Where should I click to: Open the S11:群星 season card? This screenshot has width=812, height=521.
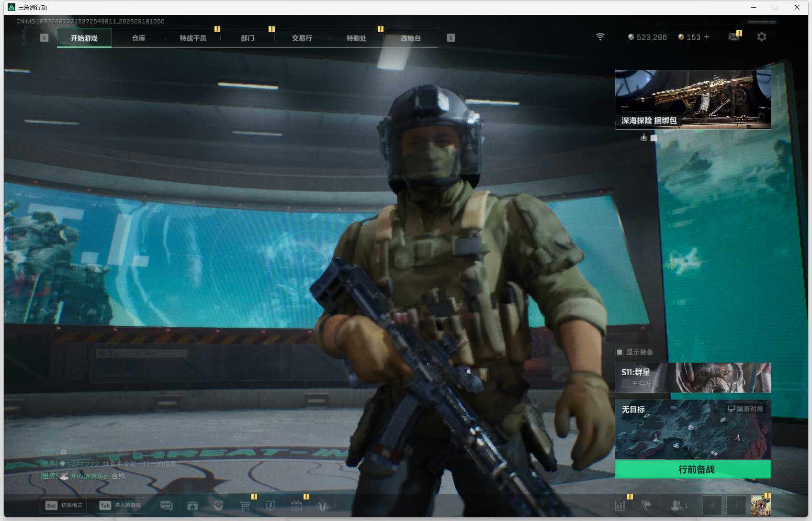[x=693, y=377]
